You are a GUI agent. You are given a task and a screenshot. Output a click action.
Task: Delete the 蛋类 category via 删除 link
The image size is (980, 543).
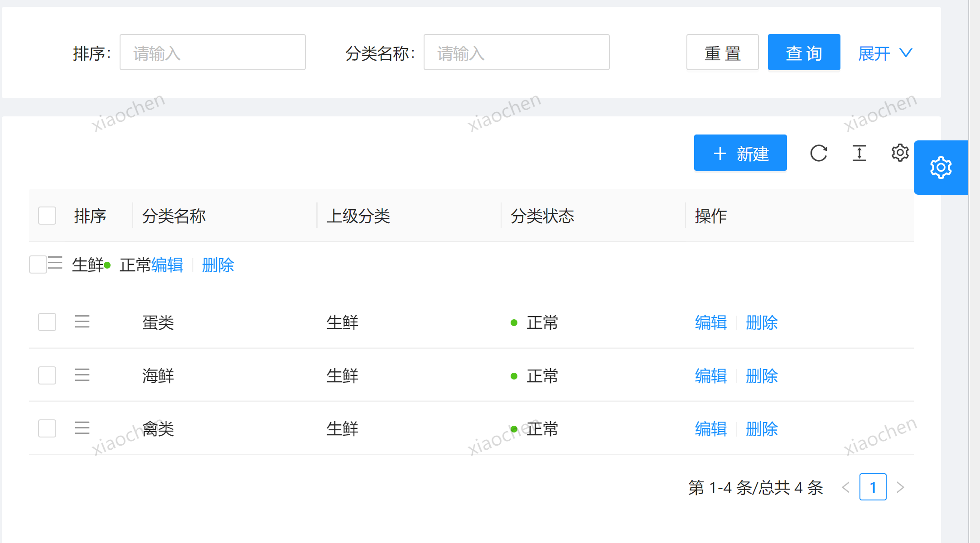pyautogui.click(x=762, y=322)
